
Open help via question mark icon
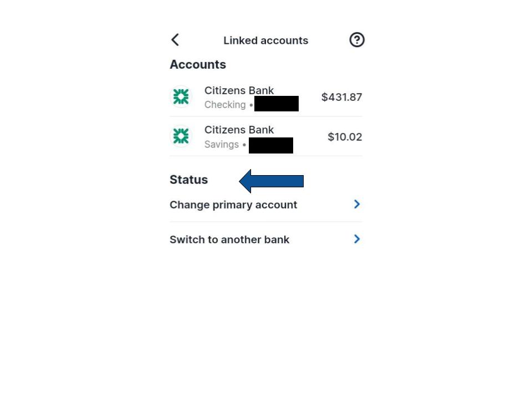coord(356,40)
